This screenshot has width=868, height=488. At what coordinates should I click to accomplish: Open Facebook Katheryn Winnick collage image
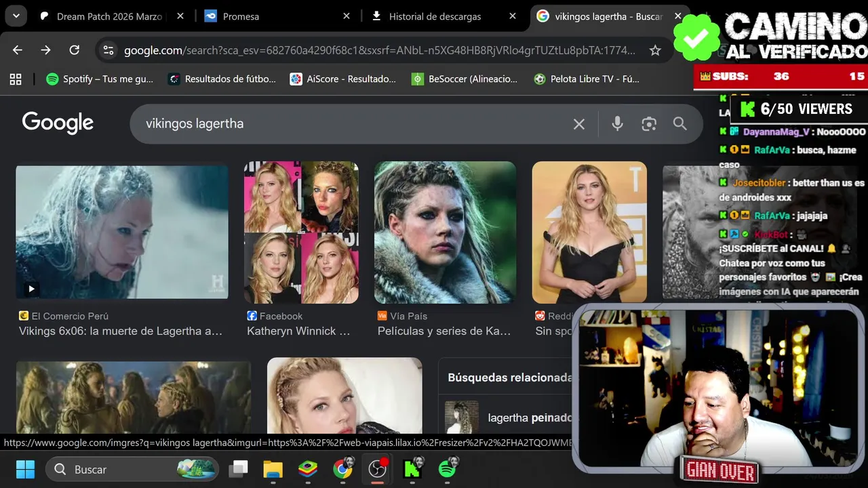click(x=301, y=232)
